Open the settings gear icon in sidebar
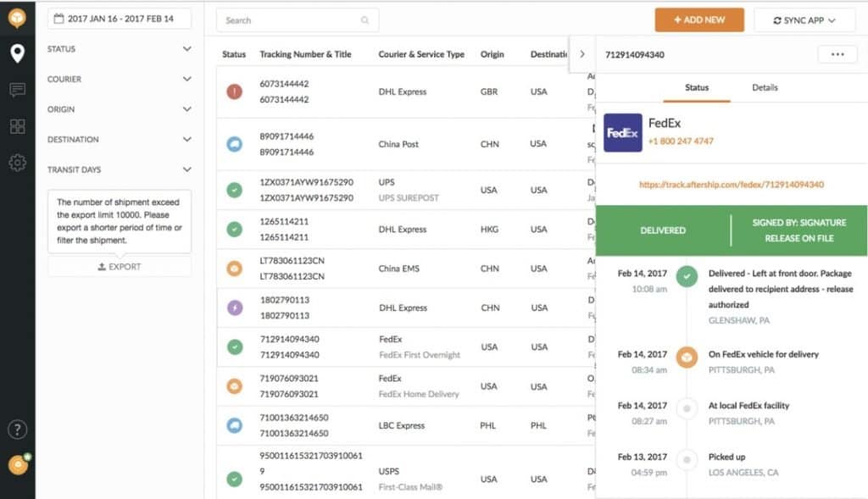The image size is (868, 499). [17, 163]
